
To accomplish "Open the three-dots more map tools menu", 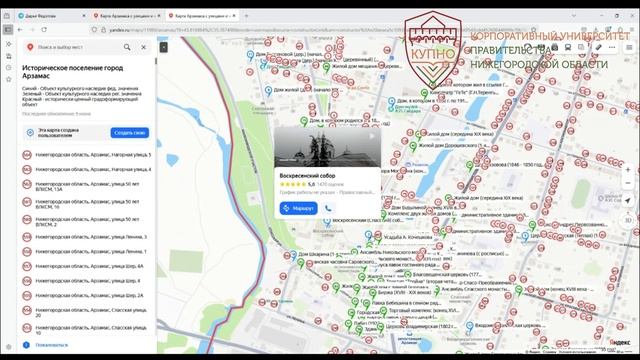I will tap(612, 47).
